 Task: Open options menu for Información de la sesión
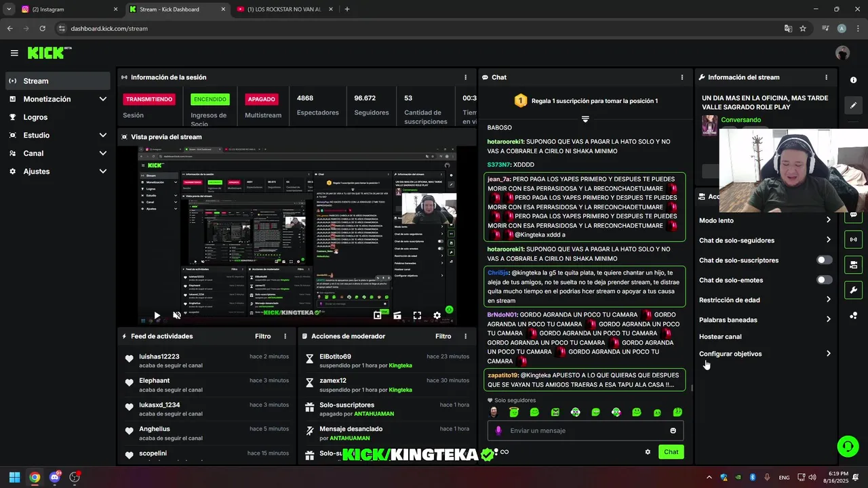pyautogui.click(x=465, y=77)
